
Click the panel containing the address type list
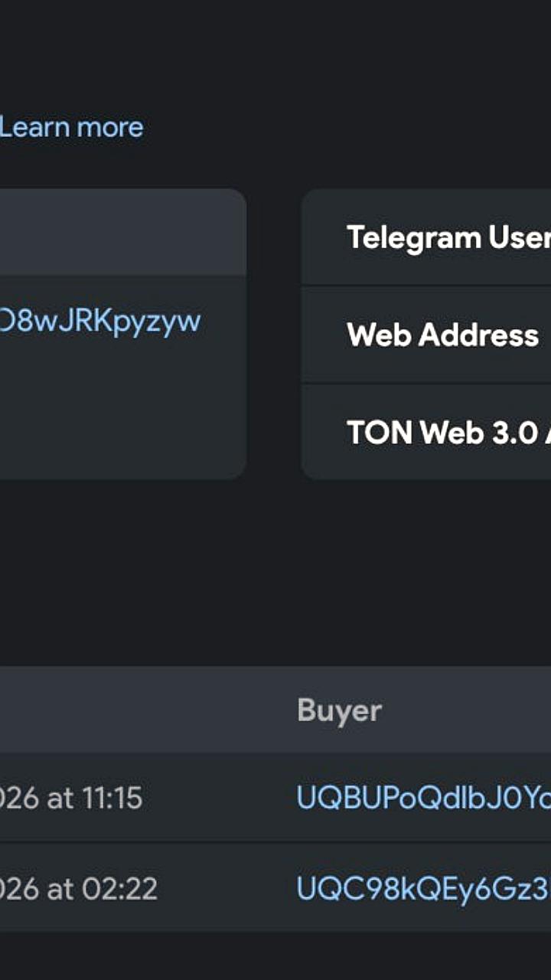coord(429,333)
